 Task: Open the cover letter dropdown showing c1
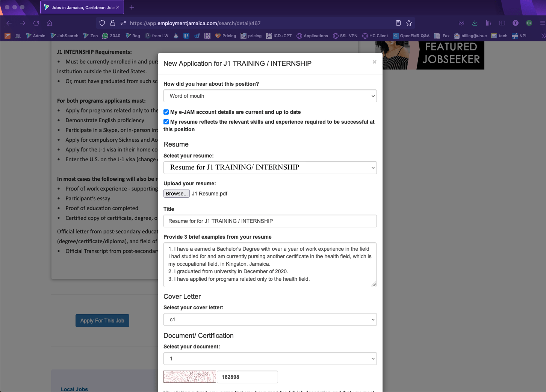point(269,319)
